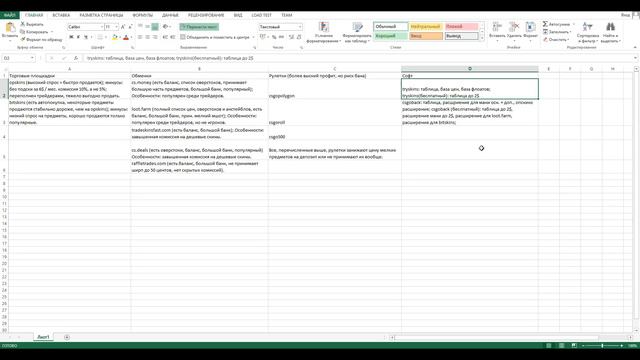640x360 pixels.
Task: Center text horizontally
Action: 147,37
